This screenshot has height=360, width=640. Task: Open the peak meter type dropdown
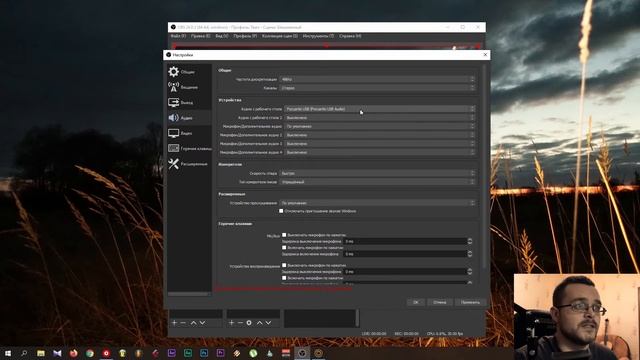pyautogui.click(x=378, y=182)
